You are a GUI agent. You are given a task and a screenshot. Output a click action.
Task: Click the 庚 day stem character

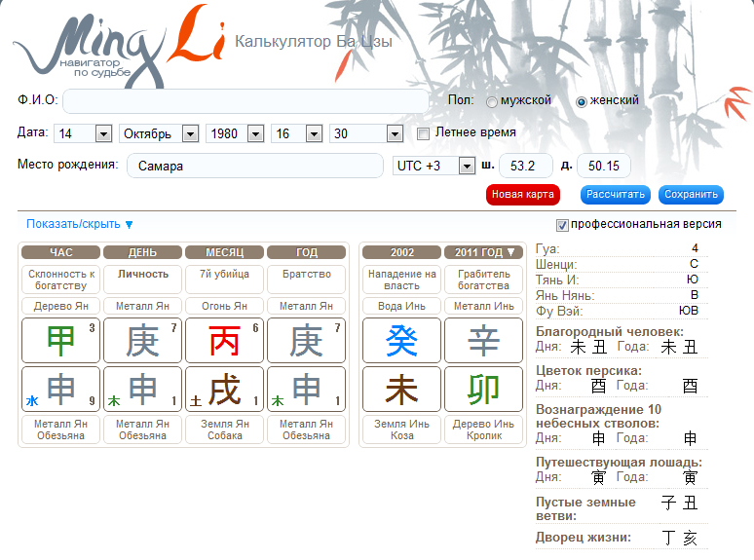(142, 341)
